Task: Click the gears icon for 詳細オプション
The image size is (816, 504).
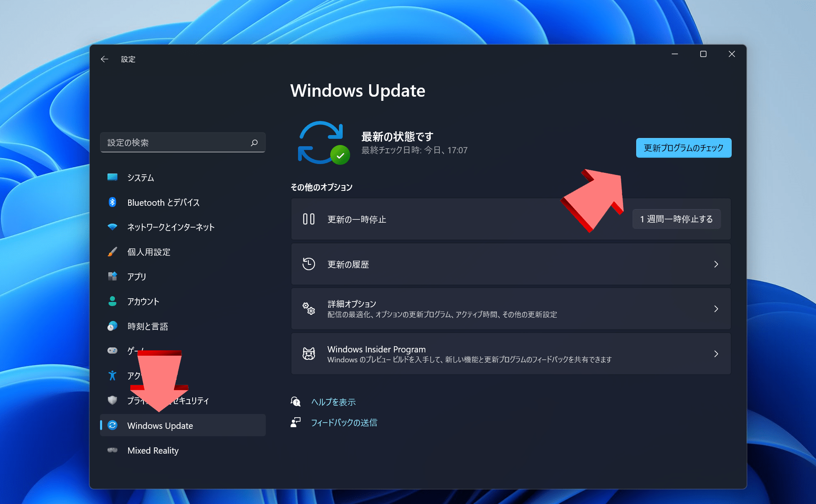Action: click(309, 309)
